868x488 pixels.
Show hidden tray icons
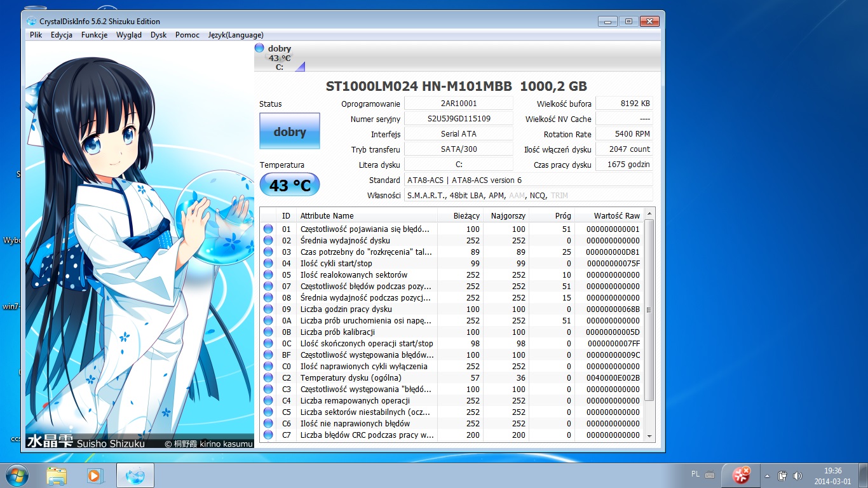point(767,475)
